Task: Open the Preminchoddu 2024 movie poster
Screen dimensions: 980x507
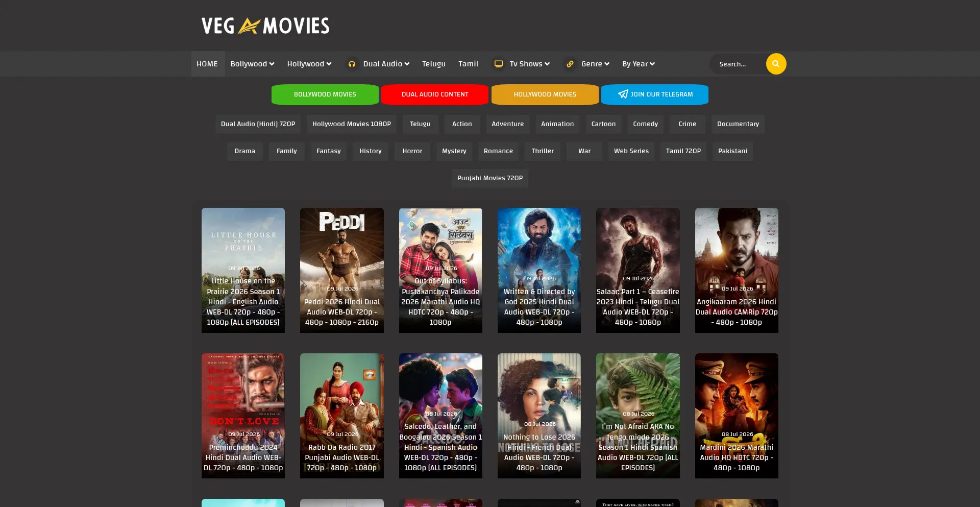Action: point(243,416)
